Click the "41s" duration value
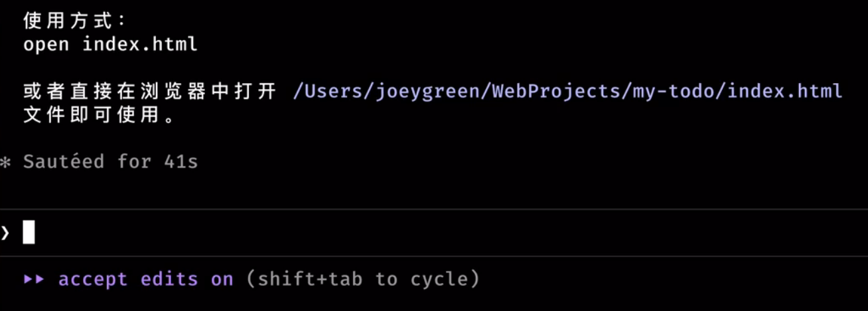The width and height of the screenshot is (868, 311). (x=181, y=161)
